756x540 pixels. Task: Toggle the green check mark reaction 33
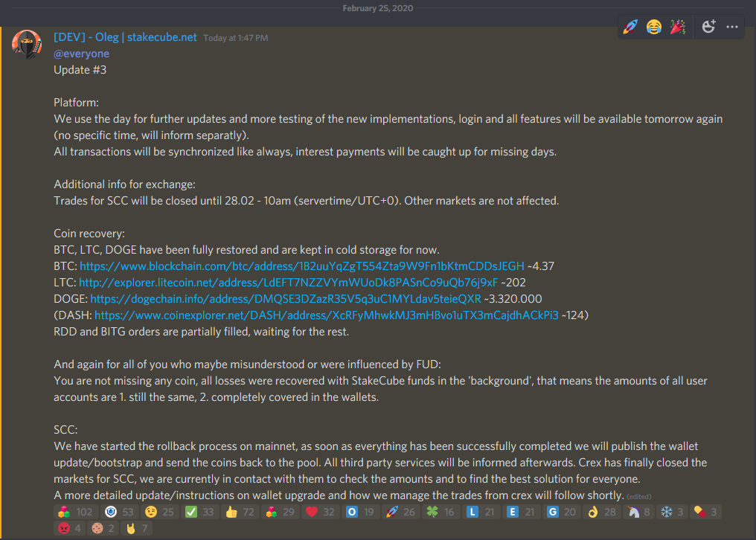[x=199, y=512]
